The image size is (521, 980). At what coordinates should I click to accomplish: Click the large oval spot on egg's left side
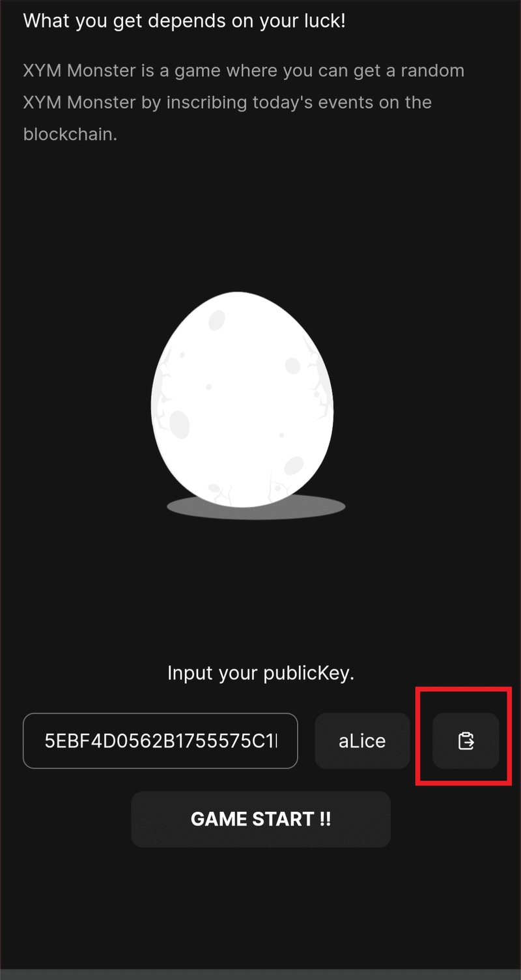(179, 425)
